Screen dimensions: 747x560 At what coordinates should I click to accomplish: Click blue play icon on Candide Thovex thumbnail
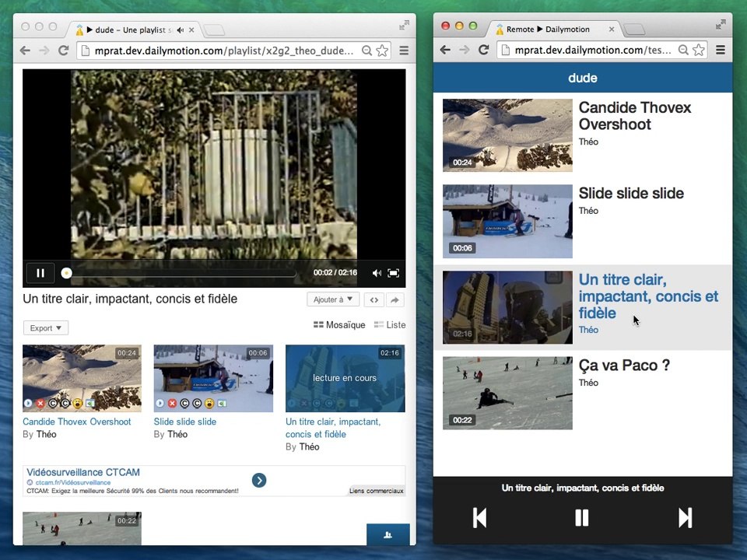tap(28, 404)
